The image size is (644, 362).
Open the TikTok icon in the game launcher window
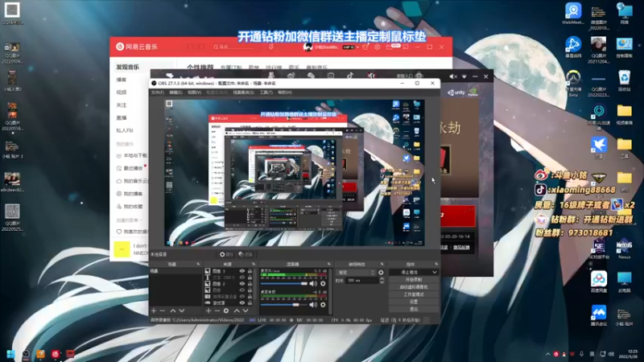[350, 76]
